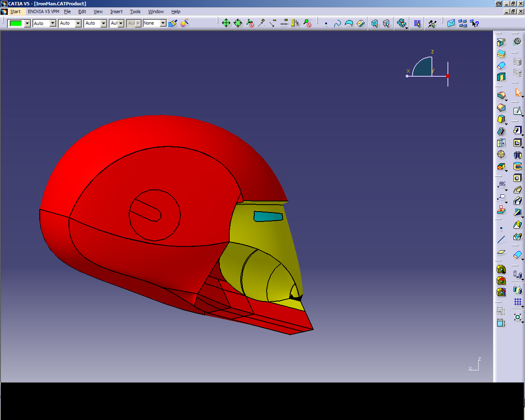Open the Edit menu
The image size is (525, 420).
[82, 11]
